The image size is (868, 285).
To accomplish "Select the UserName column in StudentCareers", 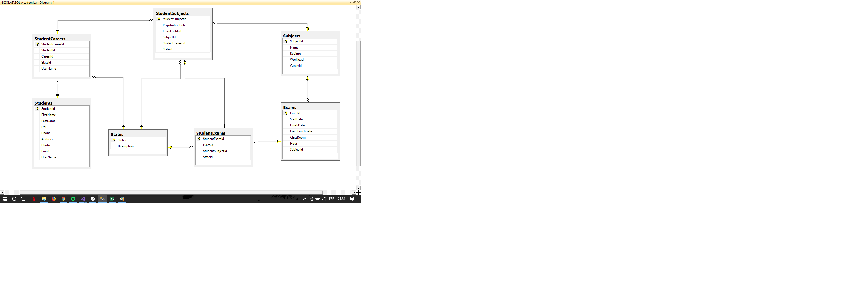I will point(62,69).
